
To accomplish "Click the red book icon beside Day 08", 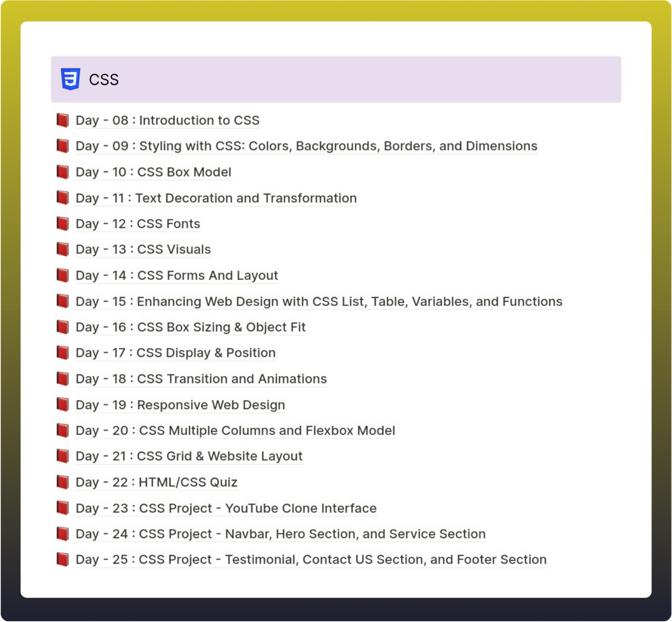I will coord(63,120).
